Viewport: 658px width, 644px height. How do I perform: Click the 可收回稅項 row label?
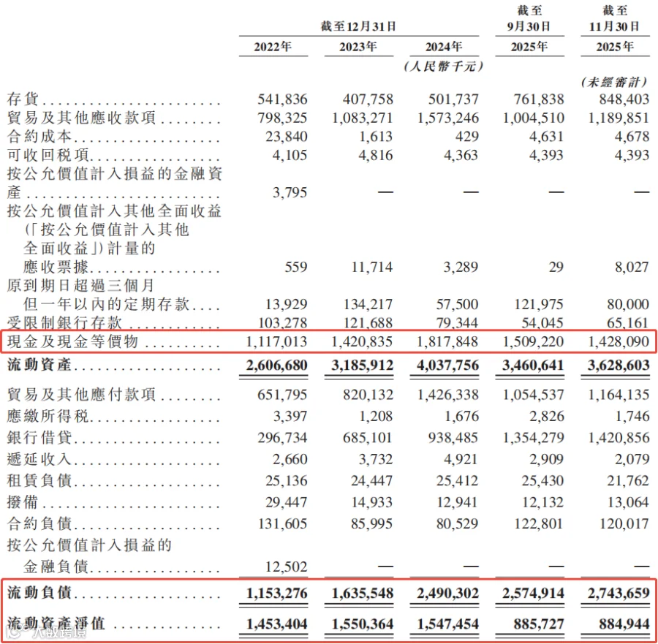pos(48,155)
